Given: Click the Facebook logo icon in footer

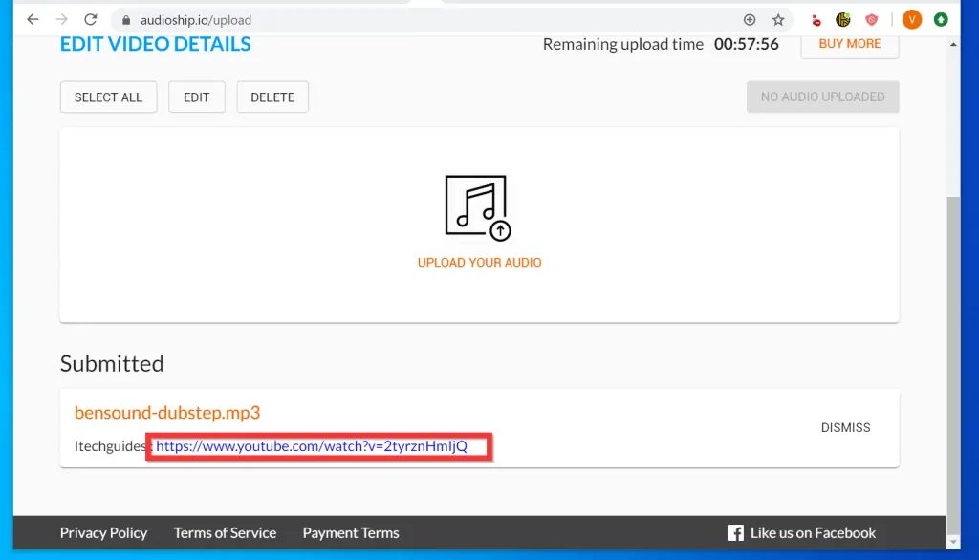Looking at the screenshot, I should click(x=735, y=532).
